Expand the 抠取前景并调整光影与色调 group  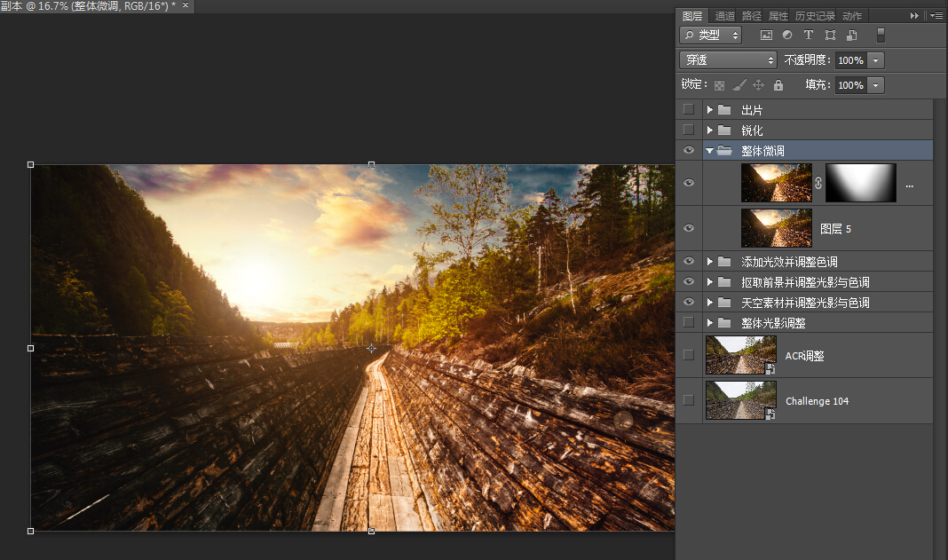pyautogui.click(x=710, y=282)
